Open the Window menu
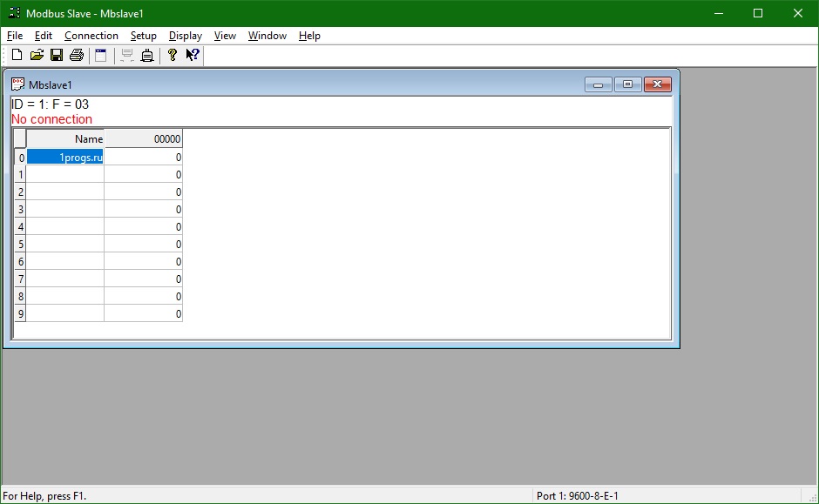Image resolution: width=819 pixels, height=504 pixels. (267, 36)
